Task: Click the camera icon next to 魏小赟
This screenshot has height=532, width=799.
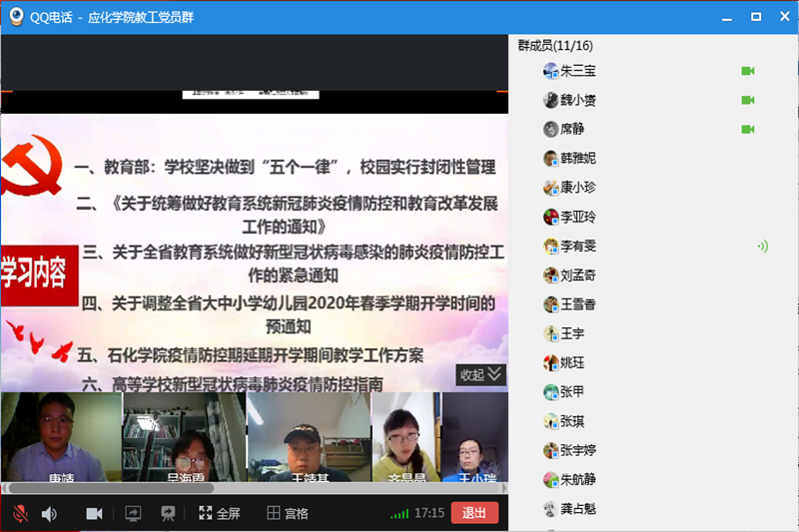Action: coord(747,100)
